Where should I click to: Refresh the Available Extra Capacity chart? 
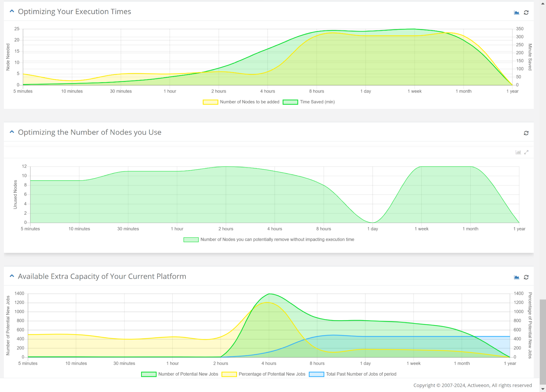(526, 277)
